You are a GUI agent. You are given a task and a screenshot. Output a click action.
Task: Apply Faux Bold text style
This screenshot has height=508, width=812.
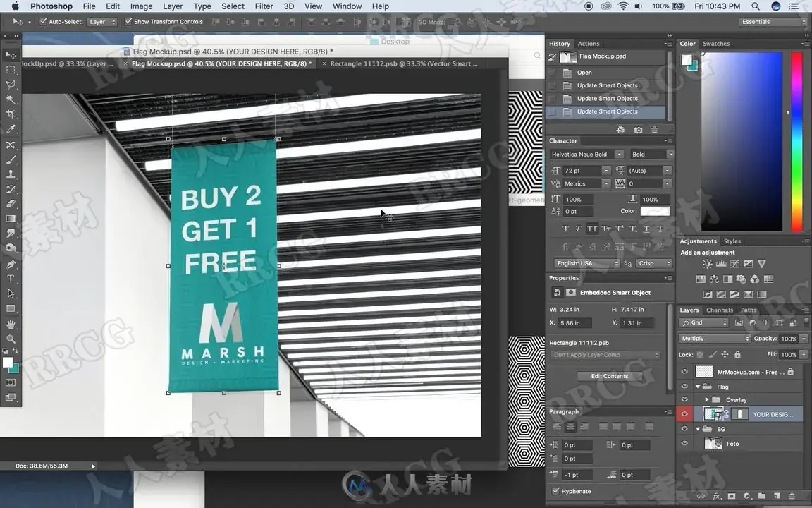[565, 229]
